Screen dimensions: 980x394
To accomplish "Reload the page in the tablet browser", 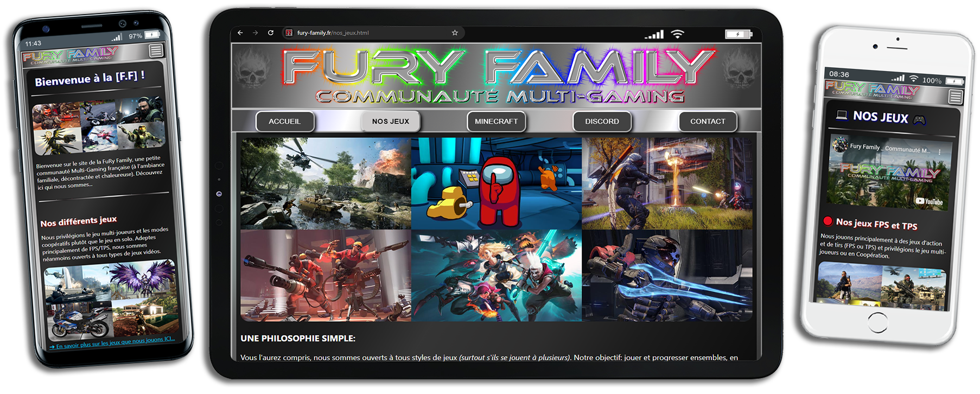I will click(x=271, y=33).
